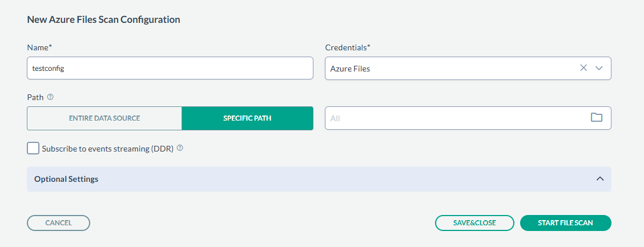Open the Credentials dropdown arrow

[599, 68]
